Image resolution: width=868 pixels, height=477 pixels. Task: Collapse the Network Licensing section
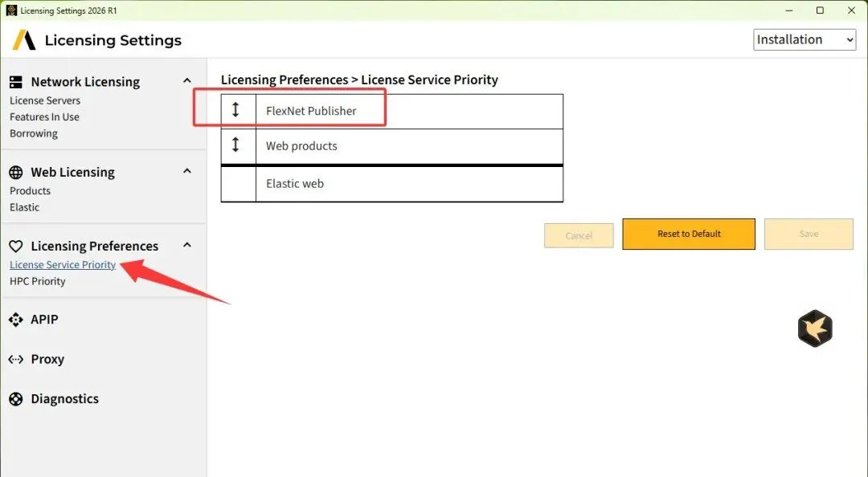[187, 81]
